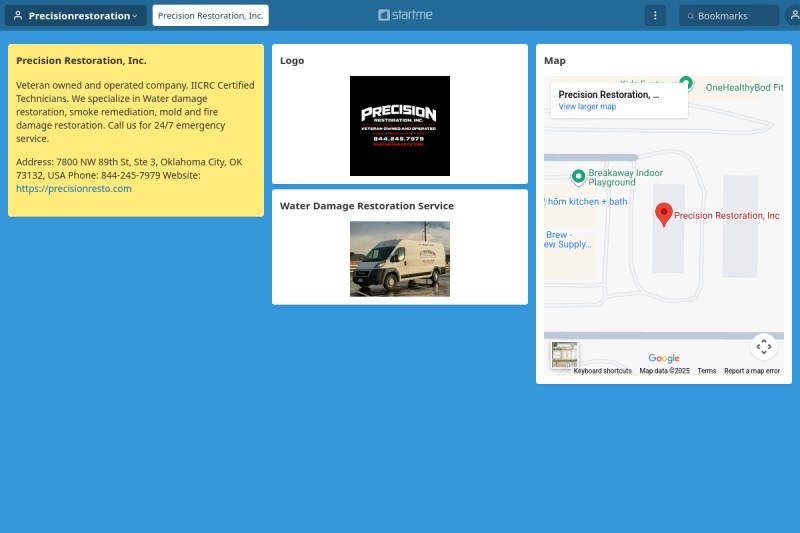Click the magnifier icon in the search box
This screenshot has height=533, width=800.
click(690, 16)
